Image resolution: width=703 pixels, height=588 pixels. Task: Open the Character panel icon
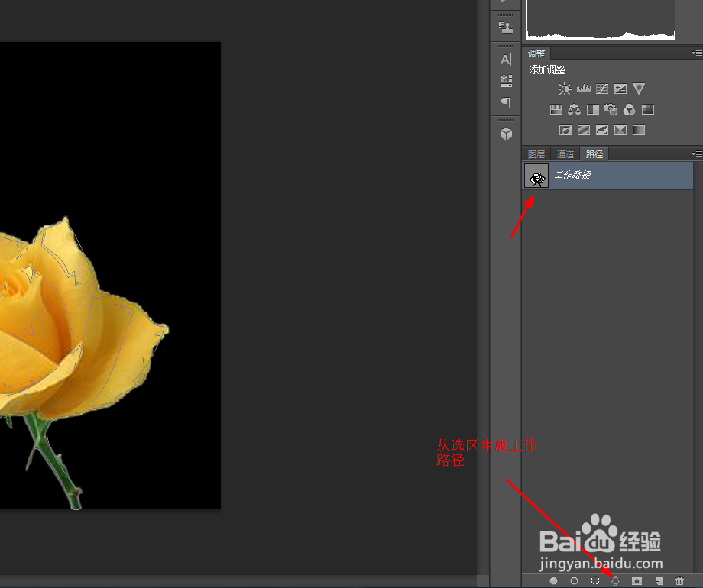pyautogui.click(x=506, y=60)
